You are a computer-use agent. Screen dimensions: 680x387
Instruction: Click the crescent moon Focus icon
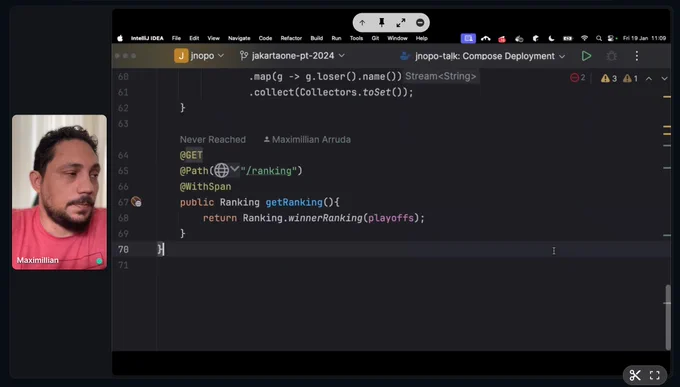(x=551, y=38)
